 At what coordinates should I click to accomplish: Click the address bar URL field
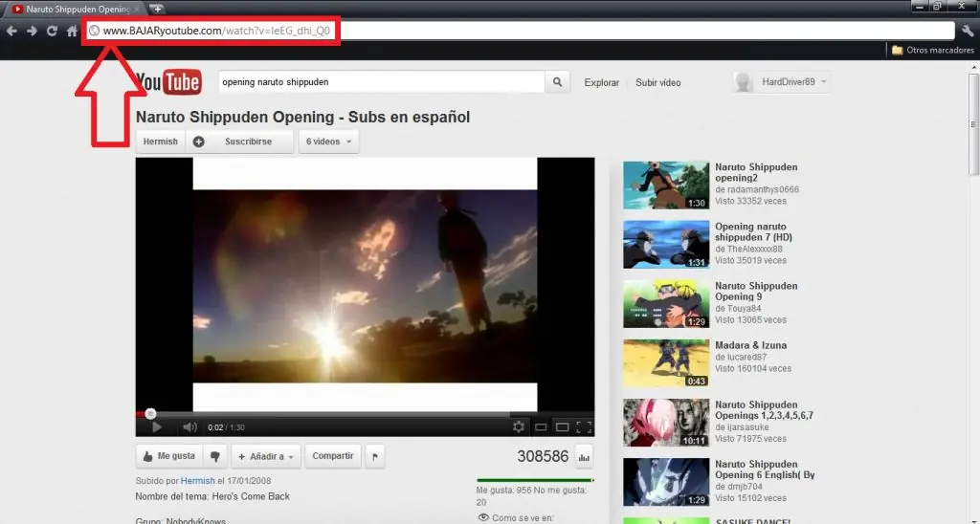pyautogui.click(x=519, y=31)
